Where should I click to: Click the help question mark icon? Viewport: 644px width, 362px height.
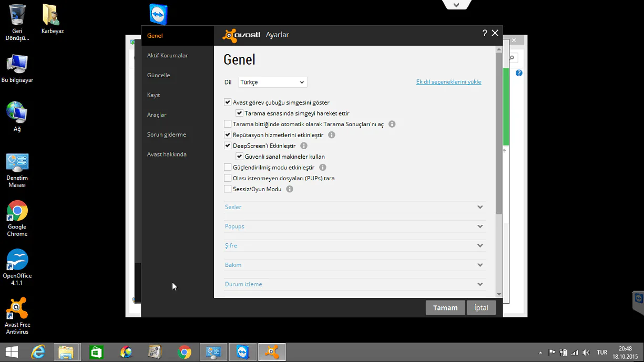tap(484, 33)
